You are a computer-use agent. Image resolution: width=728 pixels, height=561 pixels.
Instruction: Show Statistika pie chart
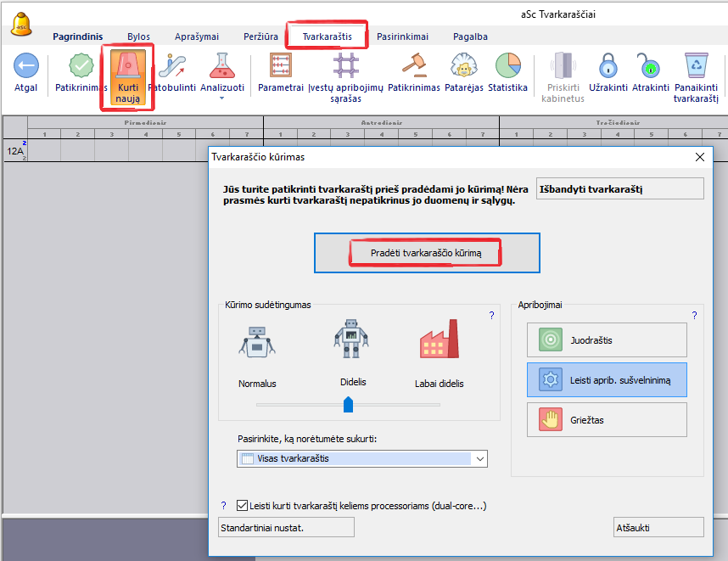pos(507,66)
